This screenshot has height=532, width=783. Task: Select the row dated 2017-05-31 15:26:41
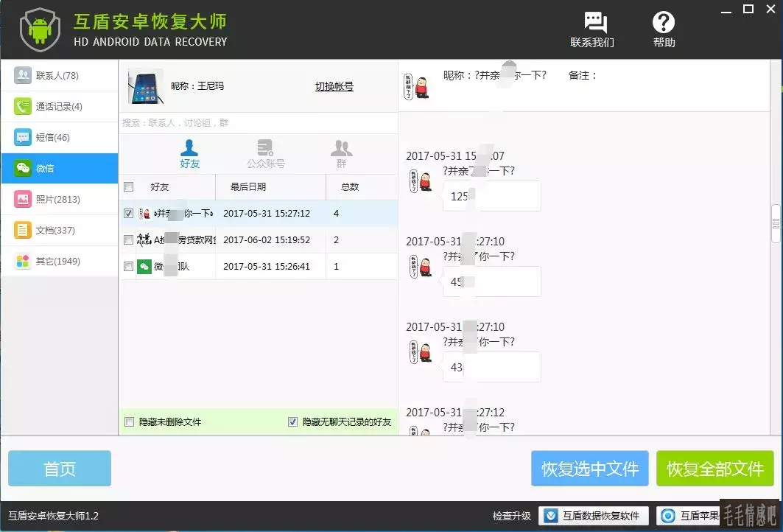click(x=258, y=266)
